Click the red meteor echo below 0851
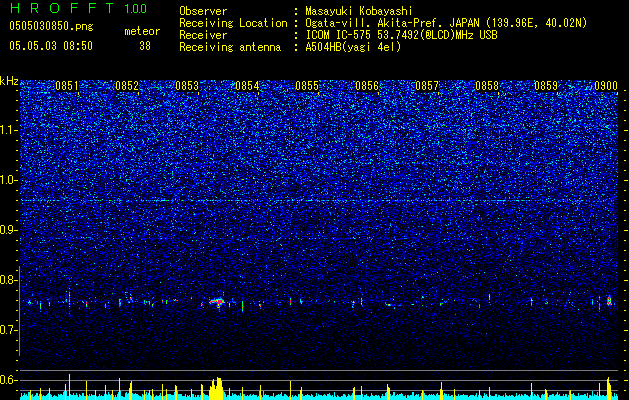 click(x=69, y=298)
